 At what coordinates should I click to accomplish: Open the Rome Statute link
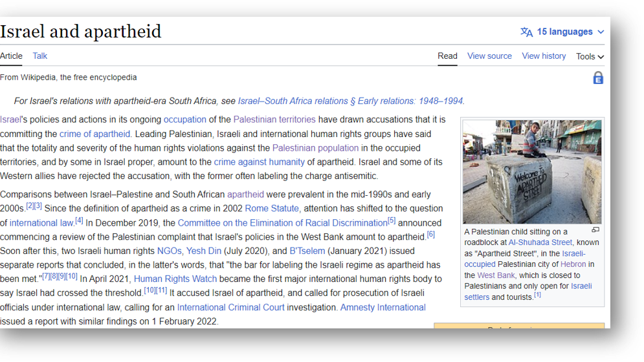272,208
